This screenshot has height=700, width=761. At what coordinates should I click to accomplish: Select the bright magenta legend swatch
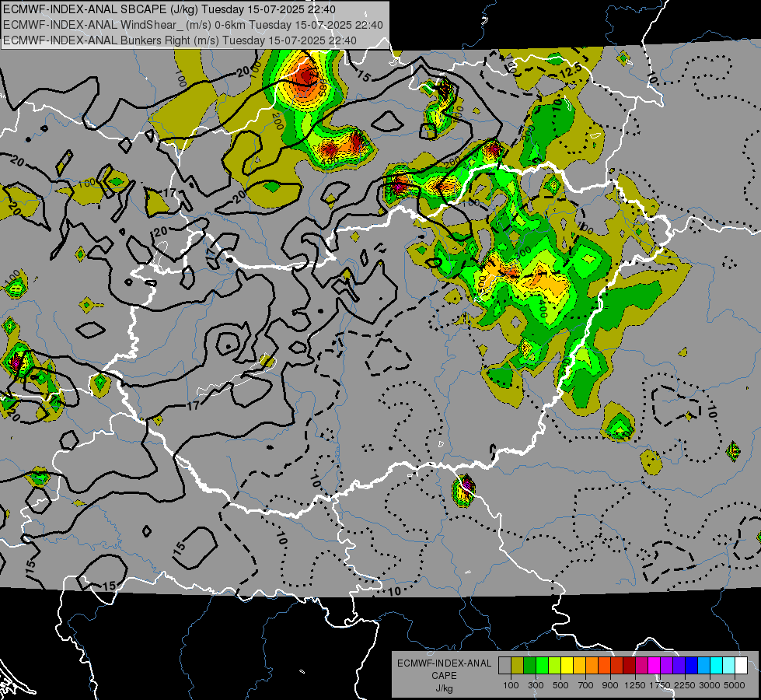655,665
